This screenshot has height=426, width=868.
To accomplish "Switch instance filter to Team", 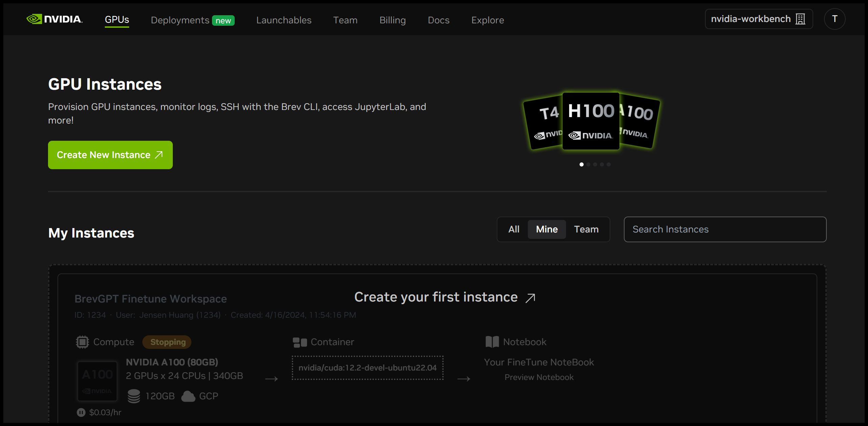I will [586, 229].
